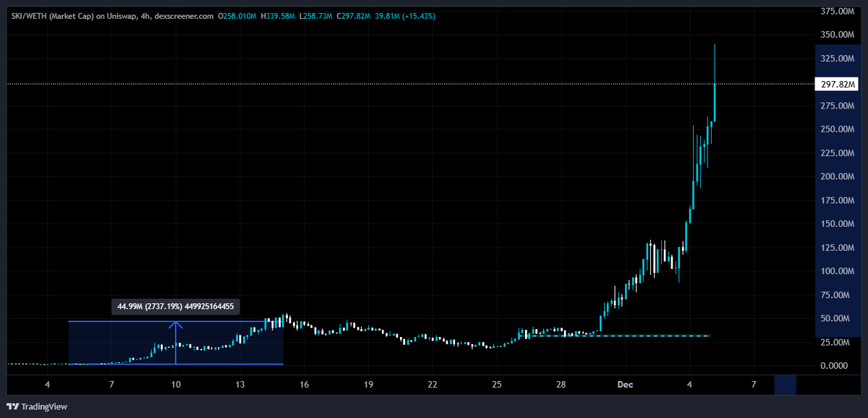Open the TradingView logo link

[x=37, y=406]
